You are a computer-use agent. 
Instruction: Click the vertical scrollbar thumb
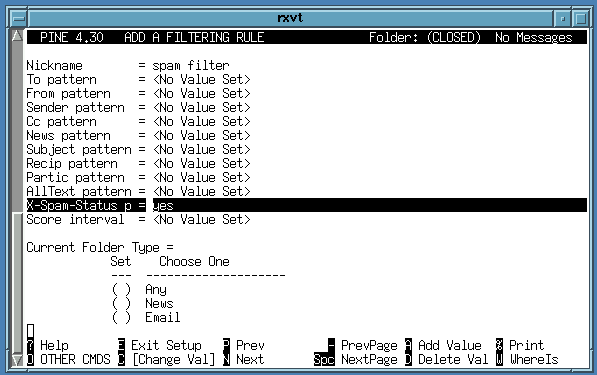point(17,283)
